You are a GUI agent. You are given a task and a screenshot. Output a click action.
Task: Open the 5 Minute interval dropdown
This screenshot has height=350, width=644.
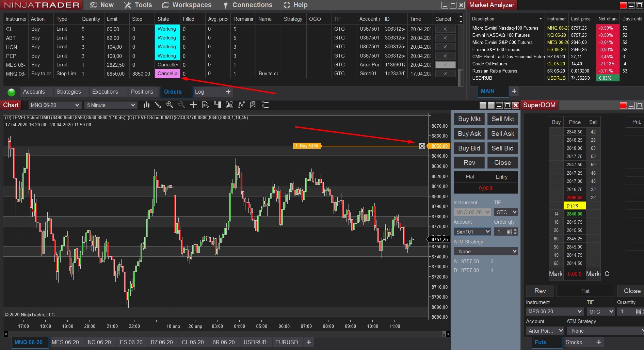(111, 105)
